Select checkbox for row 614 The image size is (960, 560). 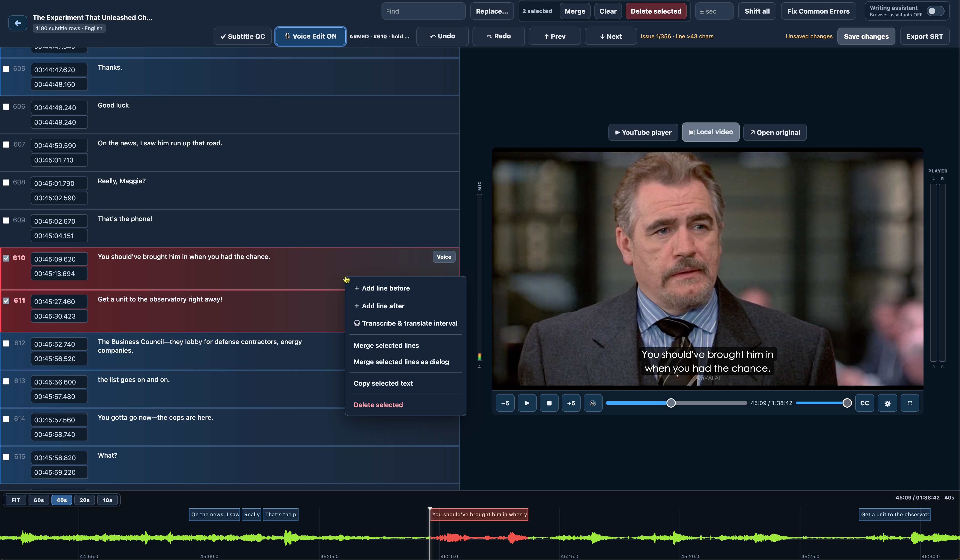(6, 419)
